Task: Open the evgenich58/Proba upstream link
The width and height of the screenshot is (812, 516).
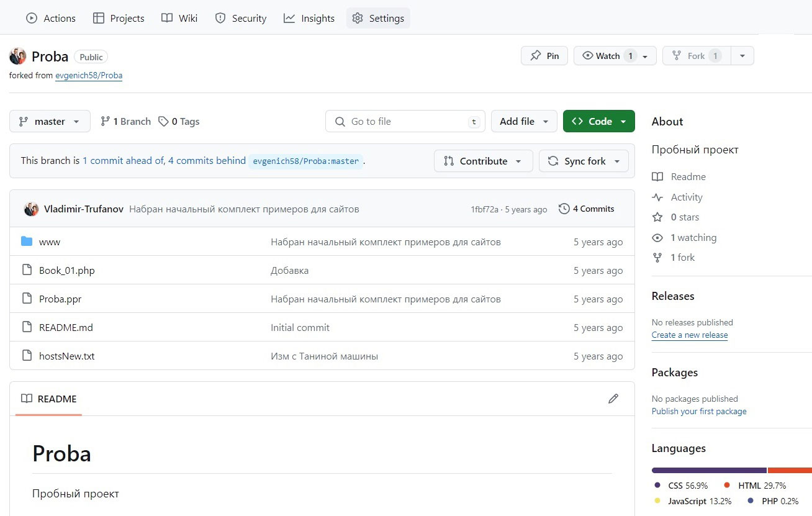Action: pos(89,76)
